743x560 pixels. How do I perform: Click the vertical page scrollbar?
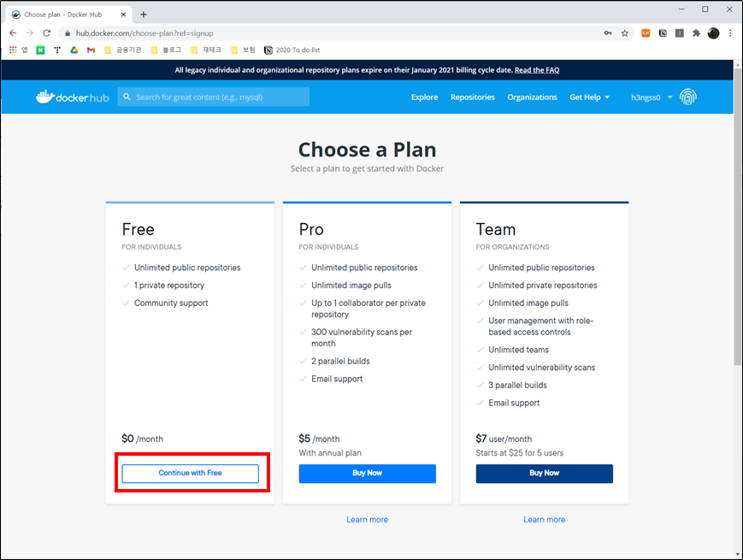(x=738, y=216)
